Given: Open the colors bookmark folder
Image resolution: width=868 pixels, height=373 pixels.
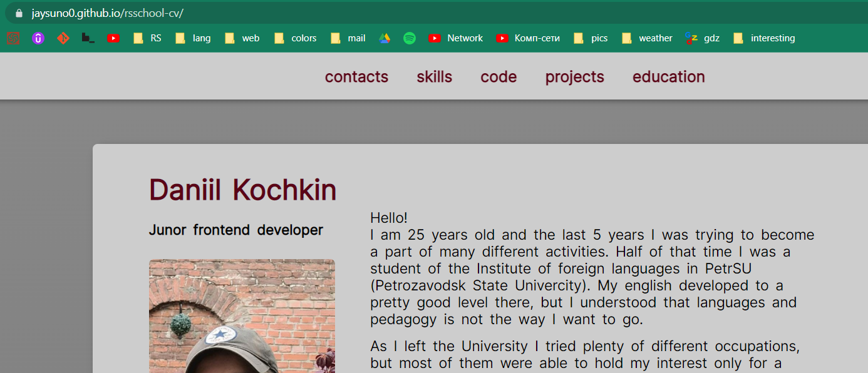Looking at the screenshot, I should (295, 38).
